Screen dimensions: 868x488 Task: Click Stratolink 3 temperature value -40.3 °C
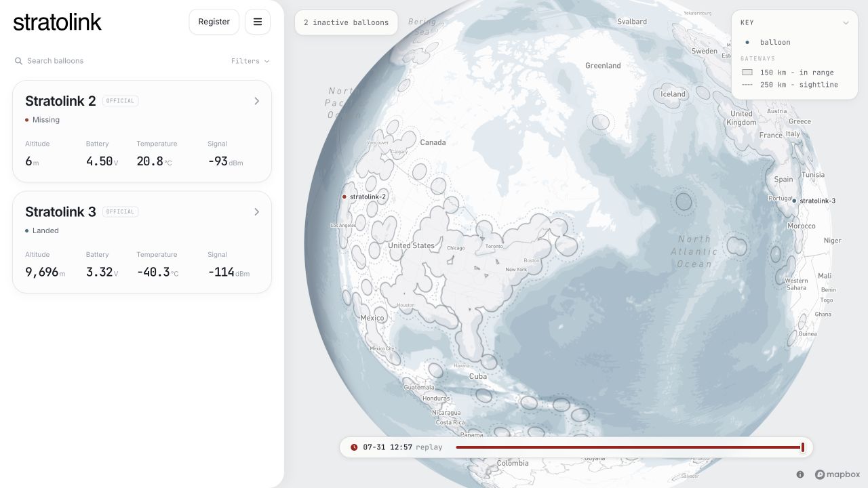click(157, 272)
